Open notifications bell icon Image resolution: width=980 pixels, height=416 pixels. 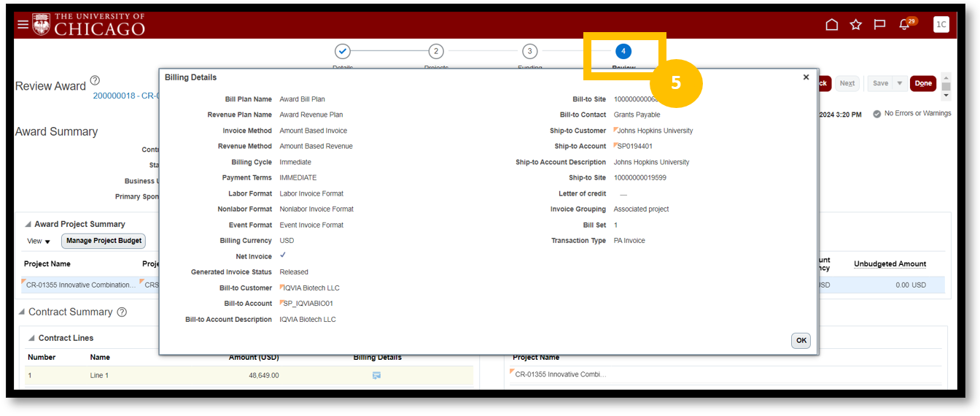click(x=904, y=25)
